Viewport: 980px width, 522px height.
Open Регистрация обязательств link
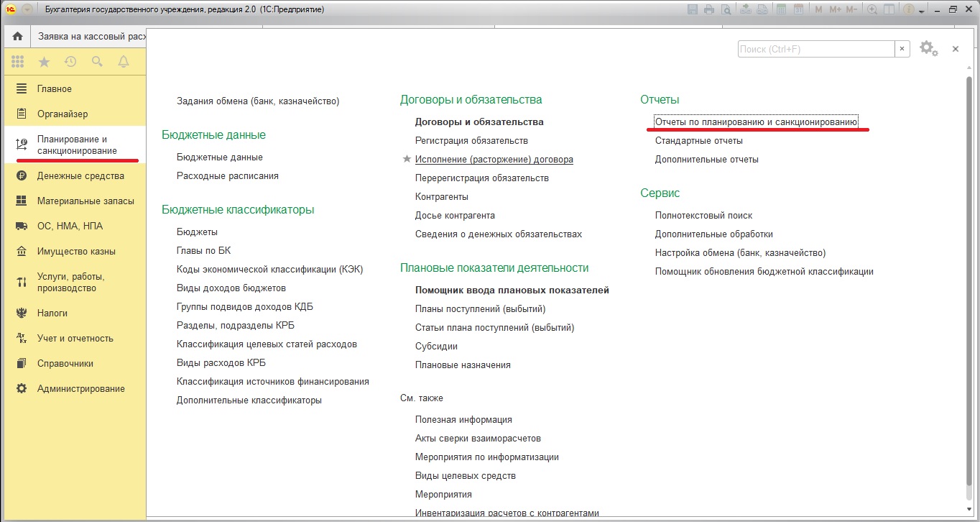pos(471,141)
